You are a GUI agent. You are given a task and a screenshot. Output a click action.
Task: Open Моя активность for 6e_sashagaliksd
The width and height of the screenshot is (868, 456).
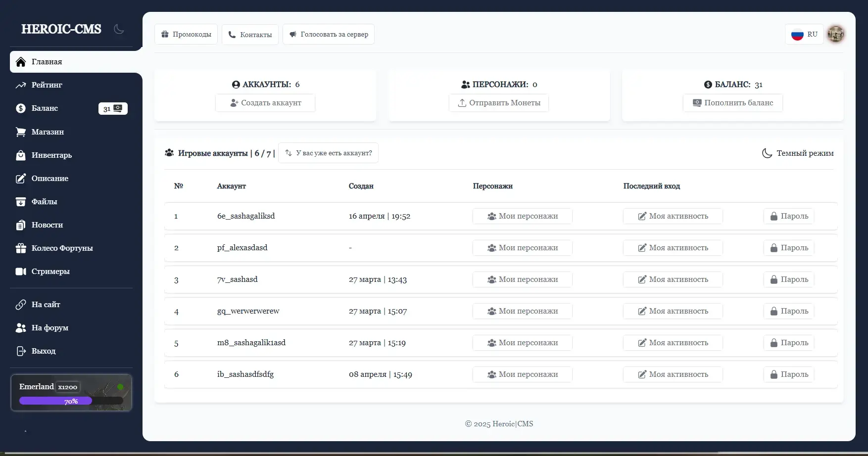[673, 216]
